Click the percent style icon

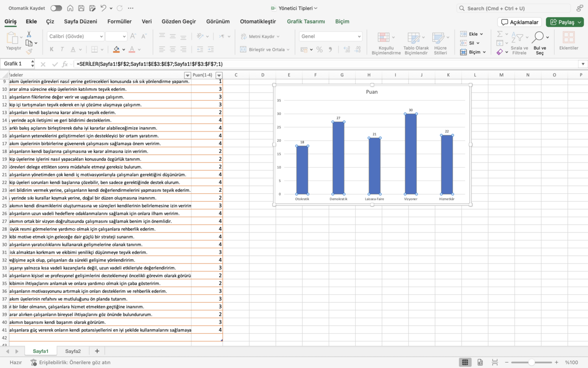click(x=319, y=50)
